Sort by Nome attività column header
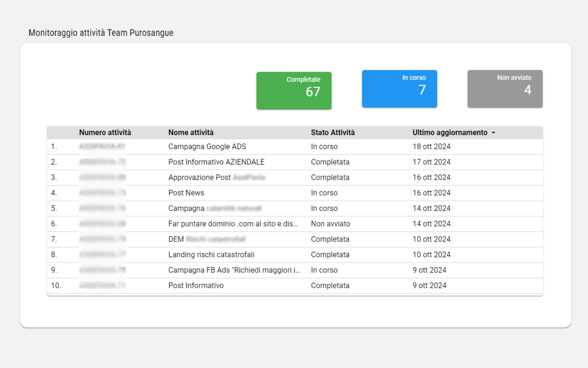The image size is (588, 368). coord(191,133)
